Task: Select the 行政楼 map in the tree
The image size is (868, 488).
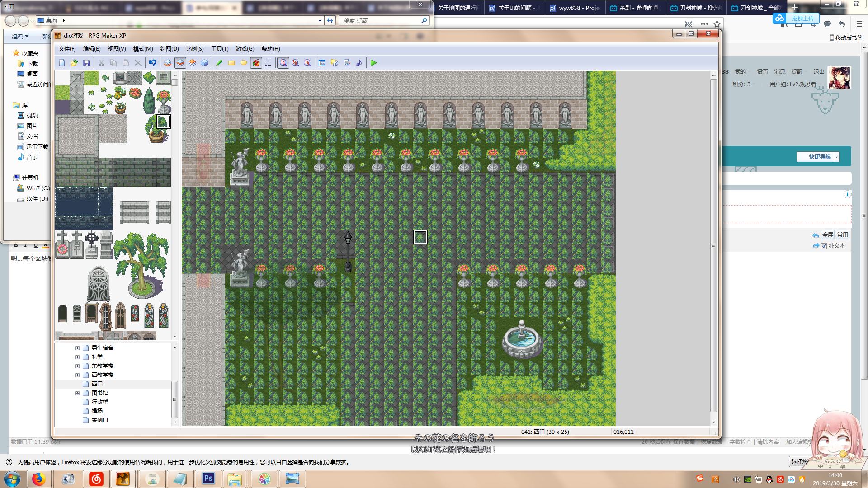Action: click(x=100, y=402)
